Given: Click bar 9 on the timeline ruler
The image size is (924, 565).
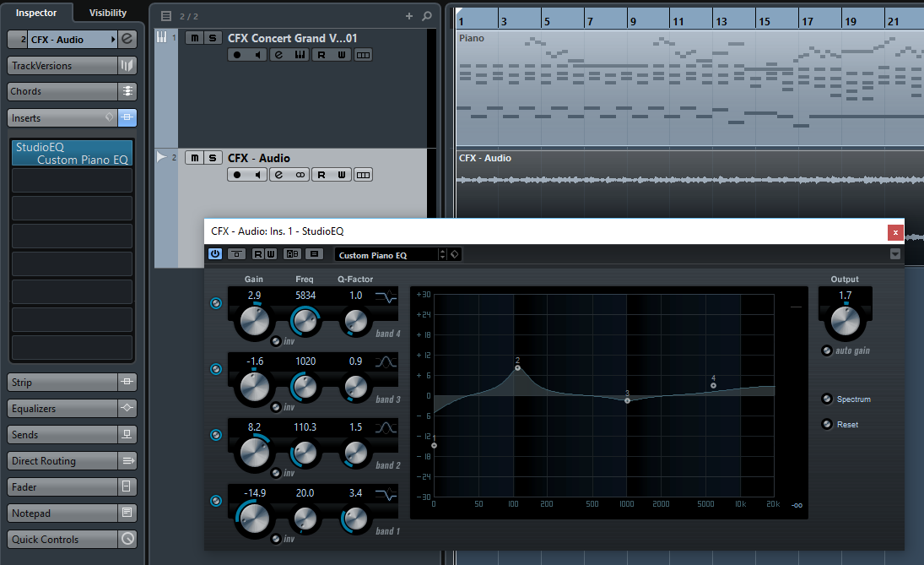Looking at the screenshot, I should [634, 21].
